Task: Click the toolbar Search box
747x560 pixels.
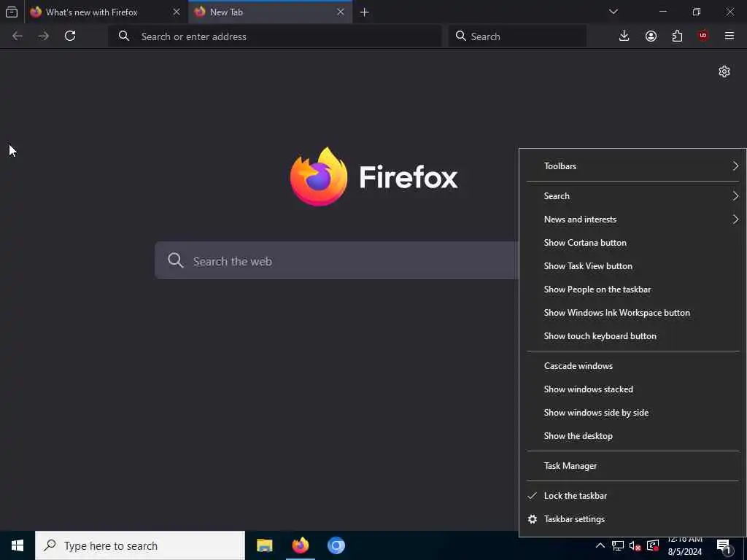Action: click(517, 36)
